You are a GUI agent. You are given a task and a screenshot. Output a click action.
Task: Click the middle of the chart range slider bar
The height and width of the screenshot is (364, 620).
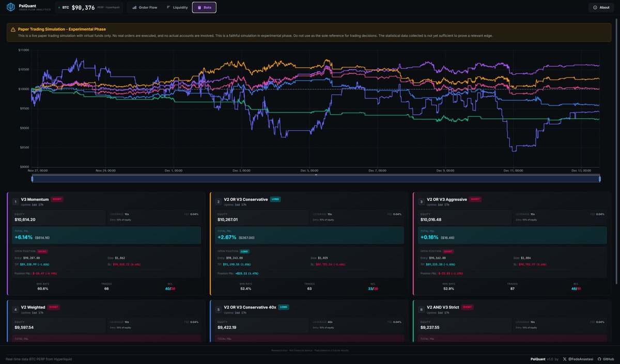click(x=316, y=179)
